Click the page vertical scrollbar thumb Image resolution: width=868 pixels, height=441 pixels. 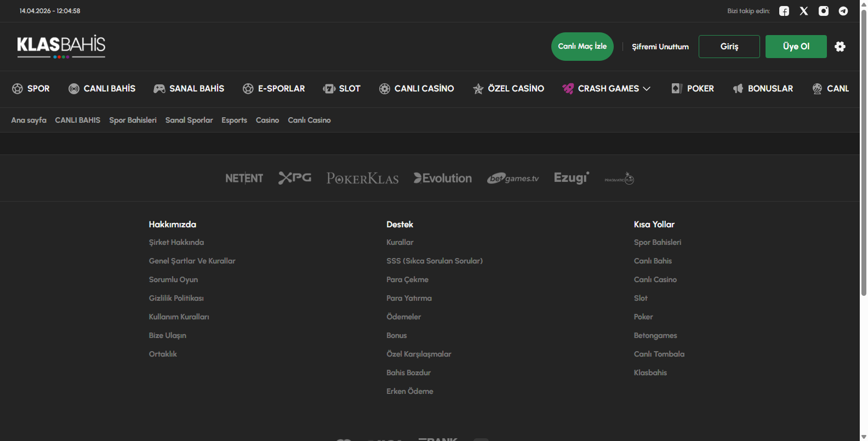click(864, 153)
